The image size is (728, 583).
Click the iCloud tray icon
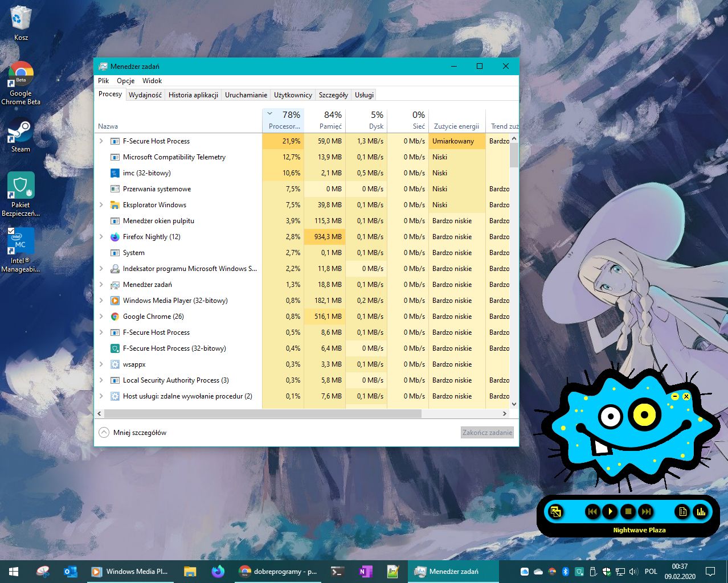click(525, 572)
